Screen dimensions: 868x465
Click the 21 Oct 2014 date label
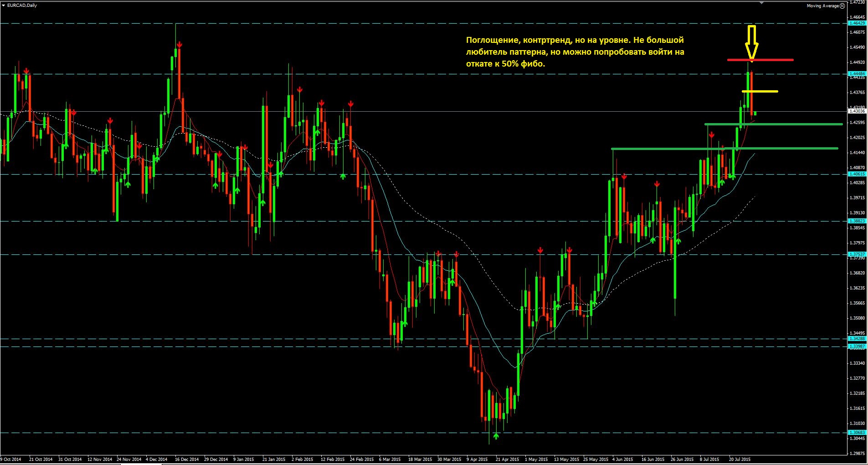(41, 460)
